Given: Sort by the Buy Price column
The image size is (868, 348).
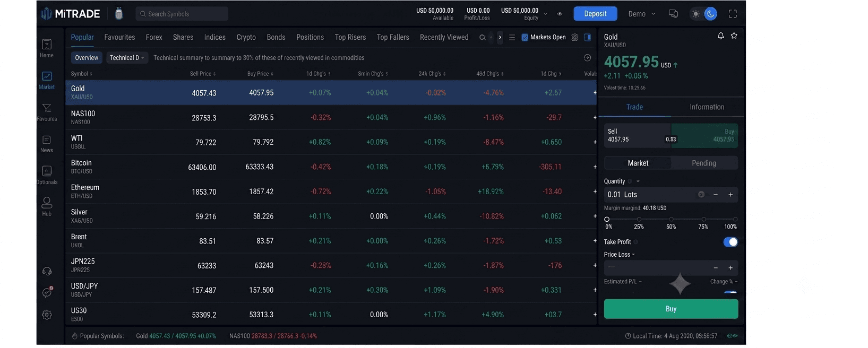Looking at the screenshot, I should (x=260, y=74).
